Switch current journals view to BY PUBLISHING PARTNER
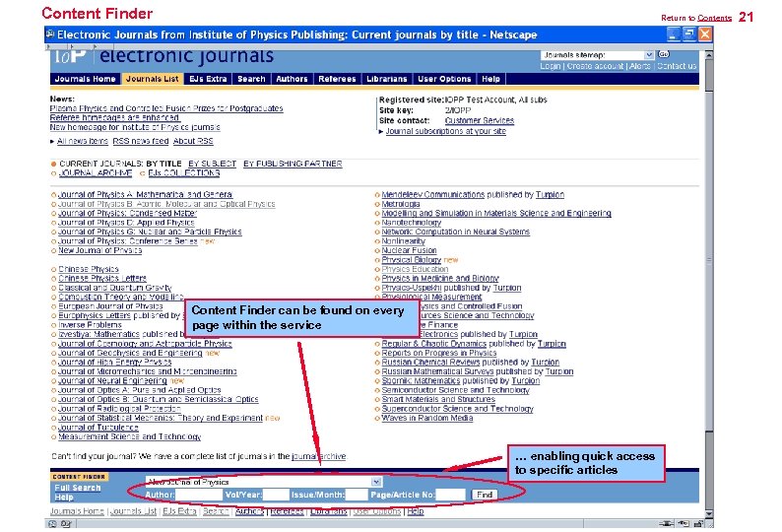 [293, 164]
